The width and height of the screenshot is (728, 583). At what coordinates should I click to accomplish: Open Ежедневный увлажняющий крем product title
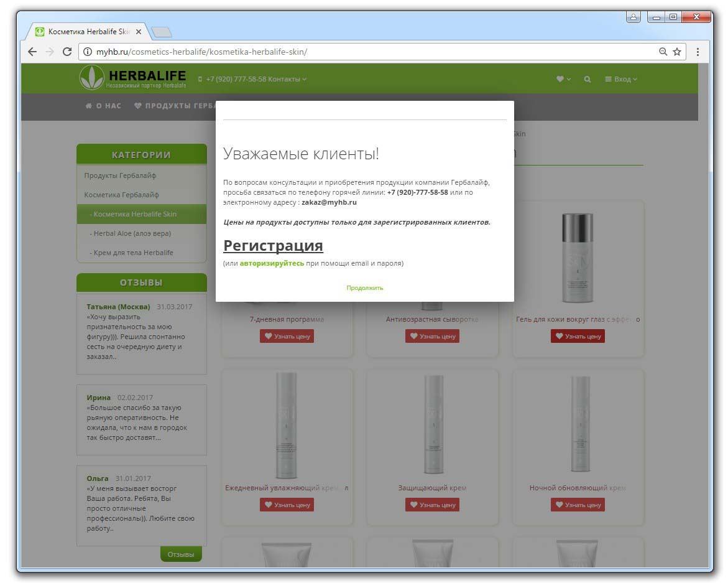[x=287, y=488]
